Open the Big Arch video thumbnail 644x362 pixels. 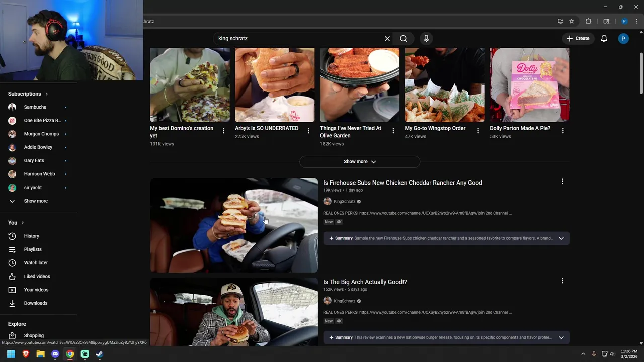click(x=234, y=312)
